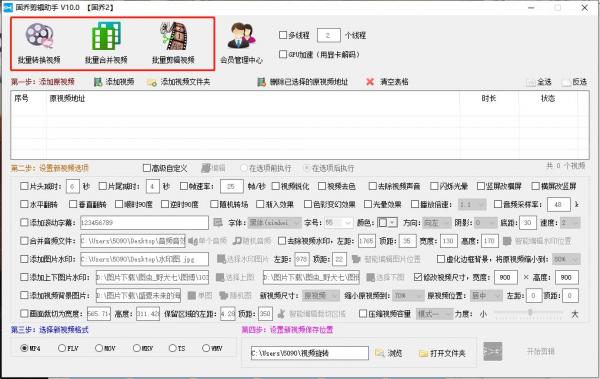Click 反选 invert selection

pos(574,82)
